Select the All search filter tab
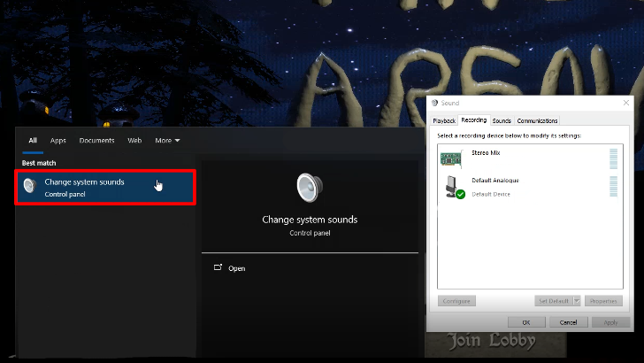 pyautogui.click(x=33, y=141)
